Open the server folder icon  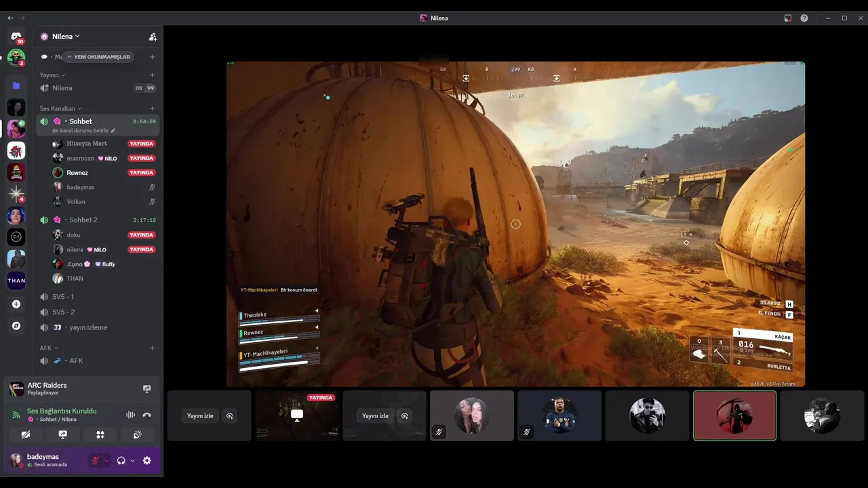point(16,85)
